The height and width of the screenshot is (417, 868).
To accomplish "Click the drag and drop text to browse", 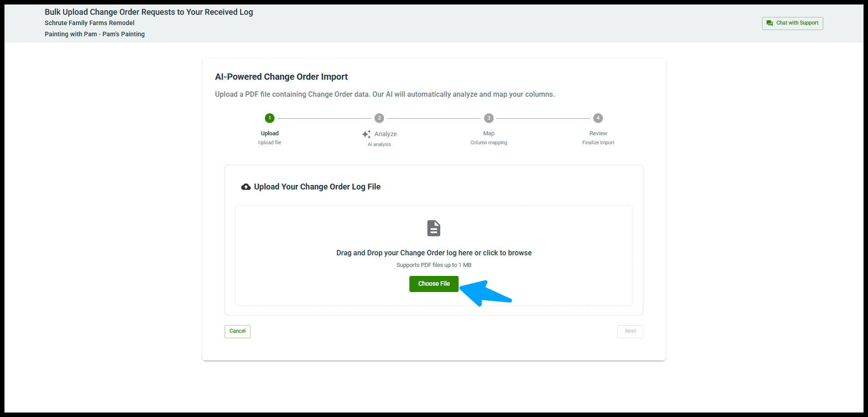I will click(434, 253).
